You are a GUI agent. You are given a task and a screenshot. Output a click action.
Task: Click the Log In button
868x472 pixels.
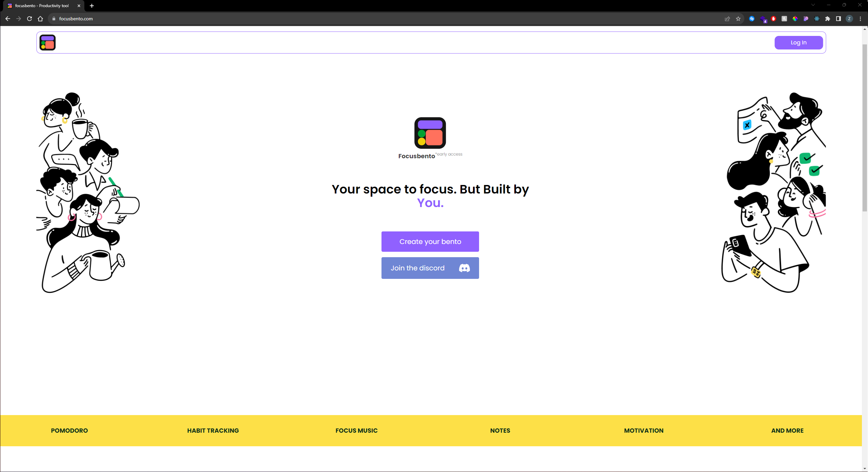tap(799, 43)
